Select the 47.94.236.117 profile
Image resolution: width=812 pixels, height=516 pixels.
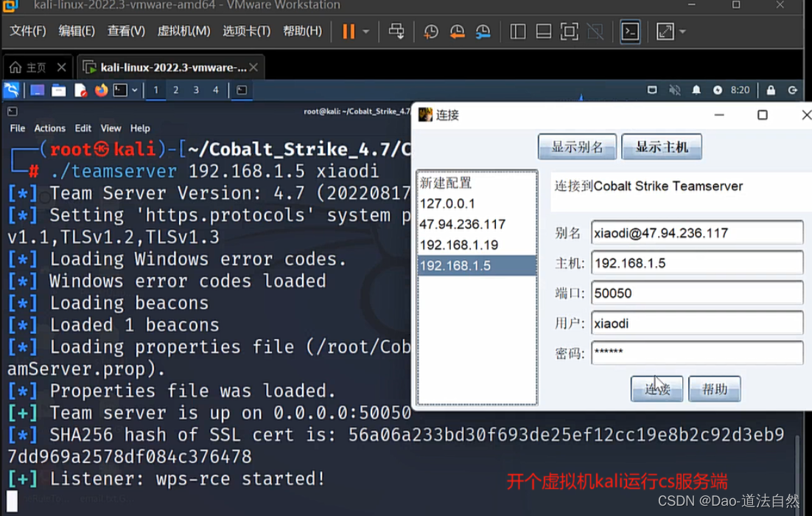click(477, 224)
